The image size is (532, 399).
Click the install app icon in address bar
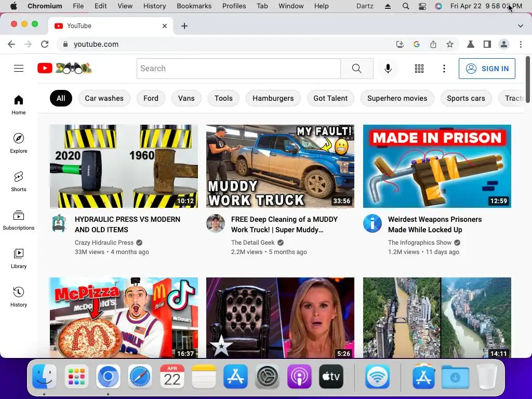pos(400,44)
